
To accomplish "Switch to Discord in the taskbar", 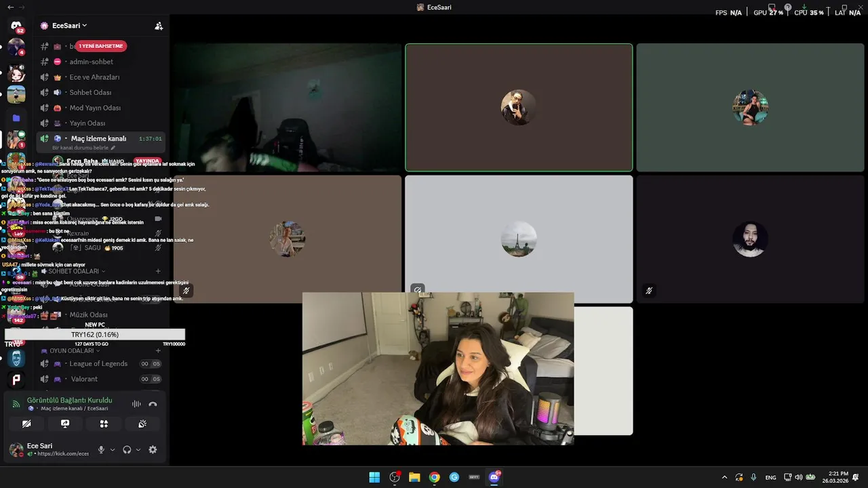I will click(x=494, y=477).
